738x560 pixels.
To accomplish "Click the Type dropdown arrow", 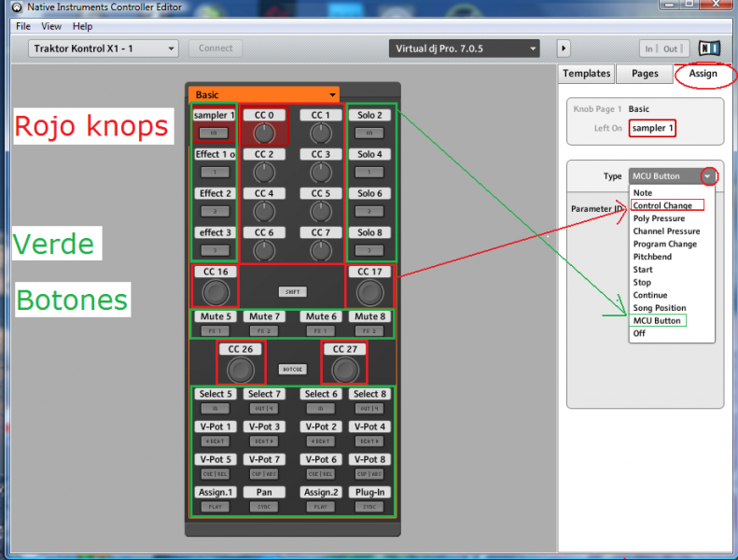I will [x=708, y=176].
